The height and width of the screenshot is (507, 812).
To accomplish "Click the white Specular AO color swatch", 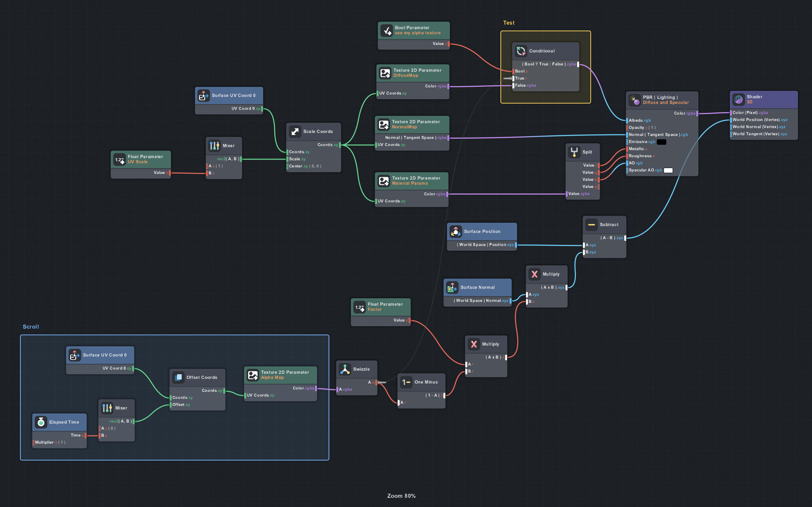I will 668,170.
